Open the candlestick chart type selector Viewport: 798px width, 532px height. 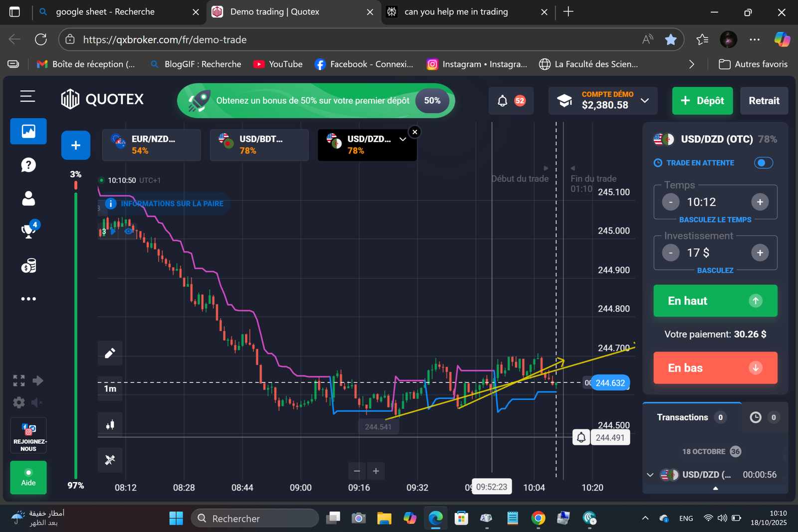(110, 425)
